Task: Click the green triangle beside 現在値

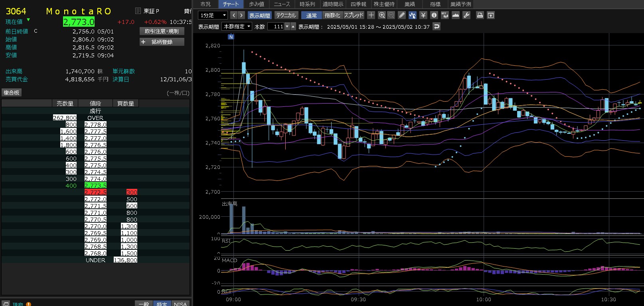Action: 28,20
